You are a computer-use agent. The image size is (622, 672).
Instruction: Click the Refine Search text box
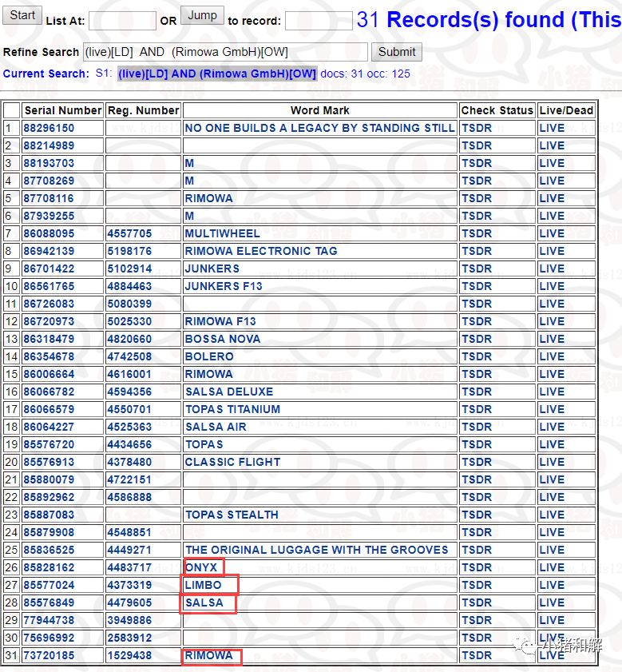pyautogui.click(x=225, y=52)
